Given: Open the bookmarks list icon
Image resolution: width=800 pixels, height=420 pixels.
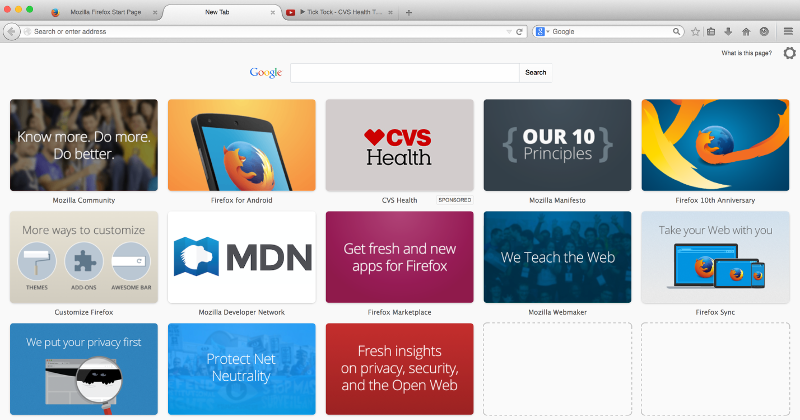Looking at the screenshot, I should point(711,32).
